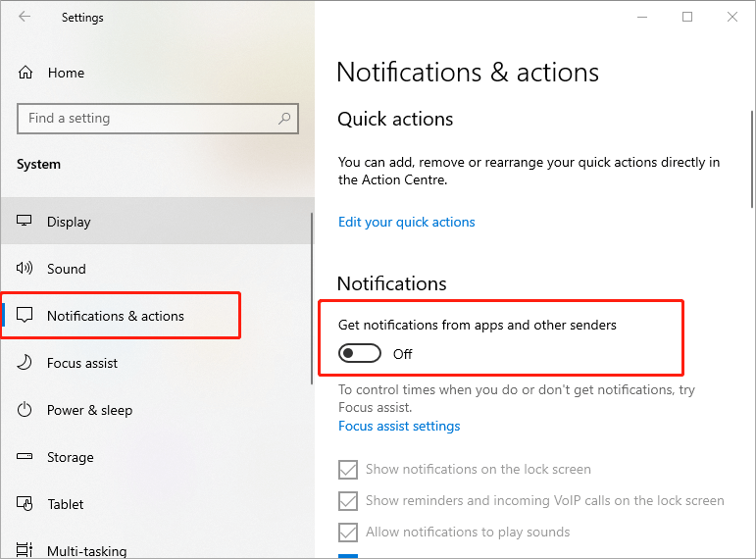Uncheck Show reminders and incoming VoIP calls
The height and width of the screenshot is (559, 756).
tap(347, 501)
